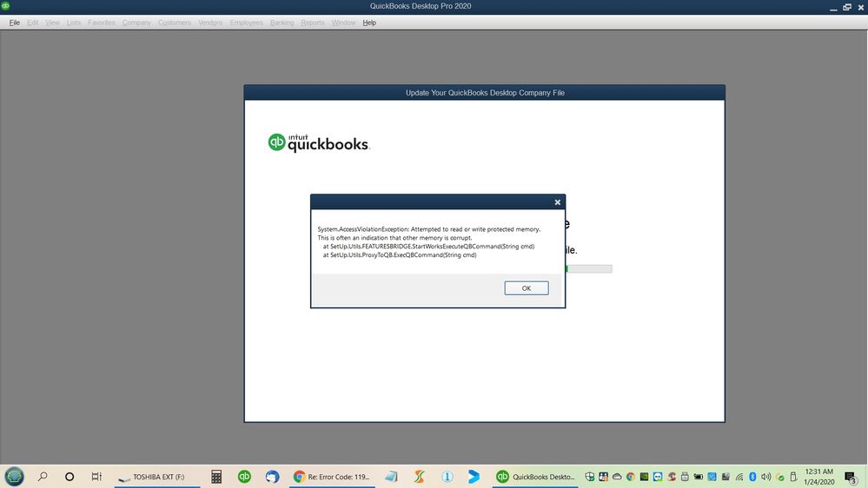Click the OneDrive cloud tray icon
The height and width of the screenshot is (488, 868).
(617, 477)
